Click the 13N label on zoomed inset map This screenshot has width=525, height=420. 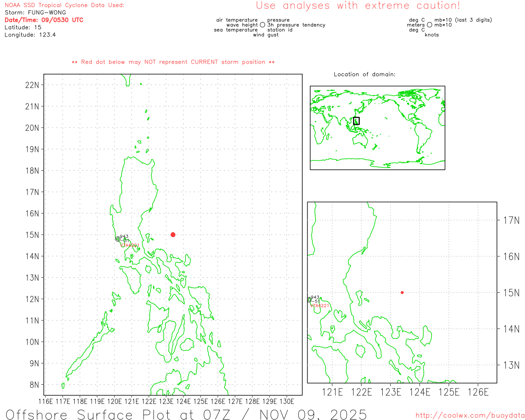(511, 365)
